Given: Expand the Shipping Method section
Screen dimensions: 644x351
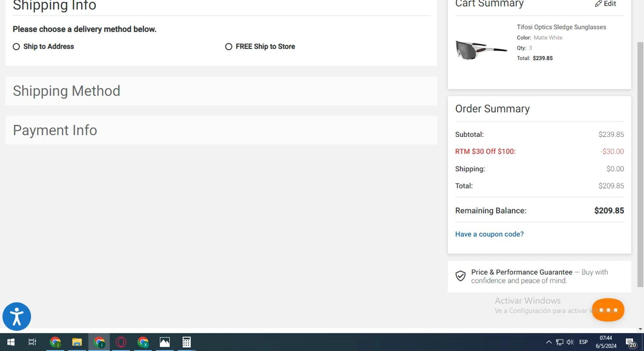Looking at the screenshot, I should pyautogui.click(x=221, y=91).
